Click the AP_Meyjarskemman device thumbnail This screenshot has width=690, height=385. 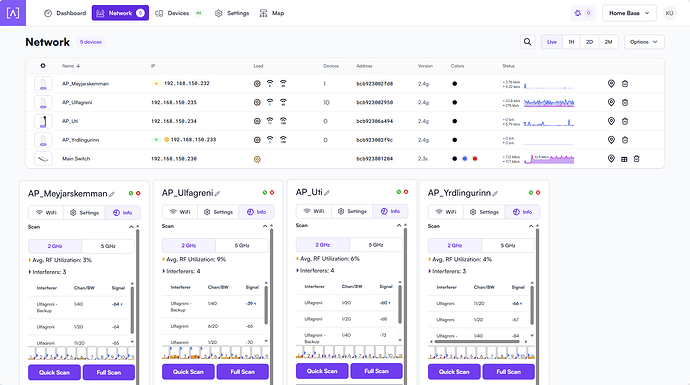pyautogui.click(x=43, y=84)
